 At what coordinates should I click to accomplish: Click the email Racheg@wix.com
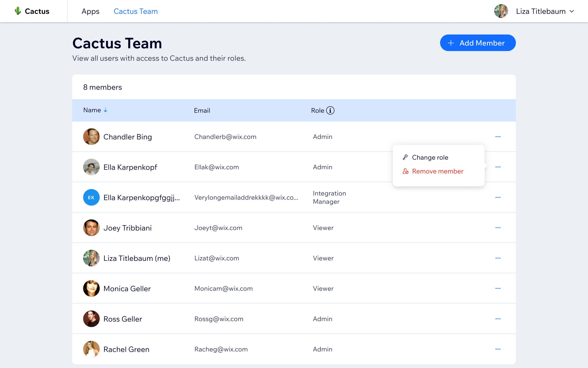221,350
